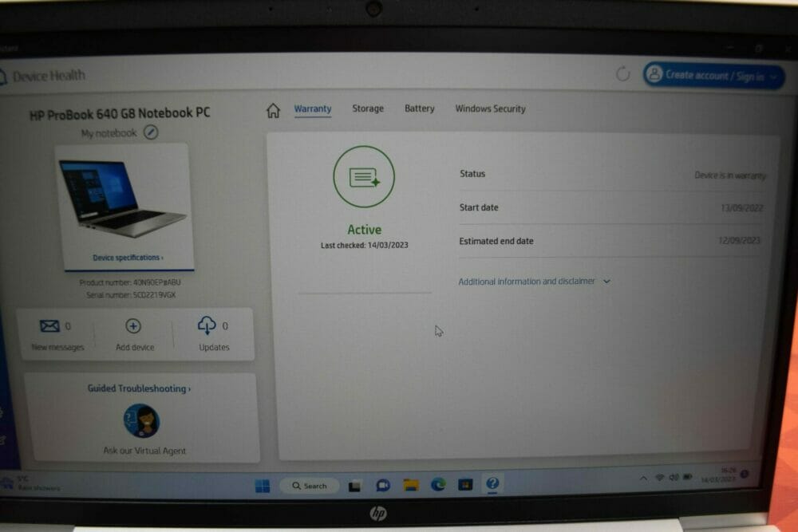Expand Additional information and disclaimer
This screenshot has height=532, width=798.
pyautogui.click(x=534, y=282)
